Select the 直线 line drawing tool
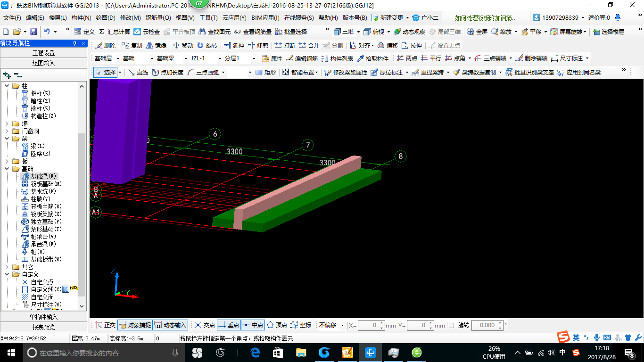Viewport: 644px width, 362px height. coord(138,73)
